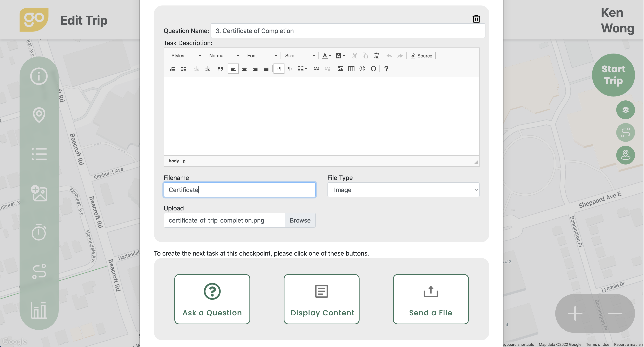Justify the text alignment
644x347 pixels.
(266, 69)
